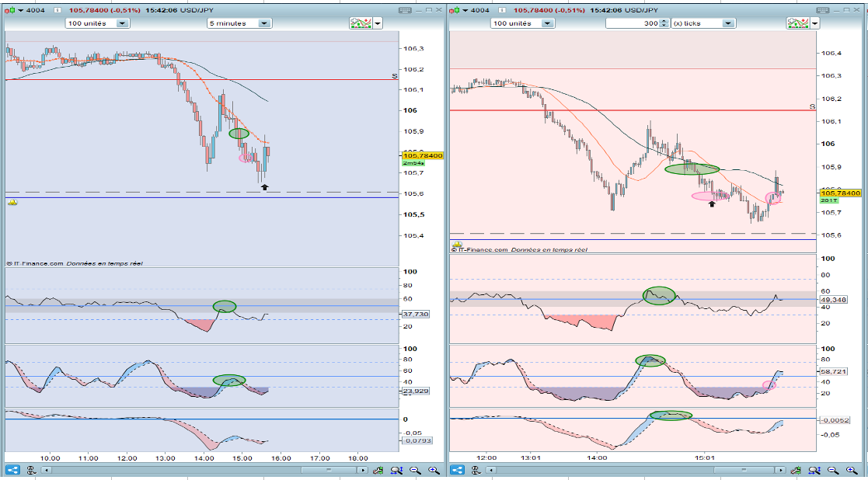
Task: Click into the 300 tick count field
Action: pos(633,23)
